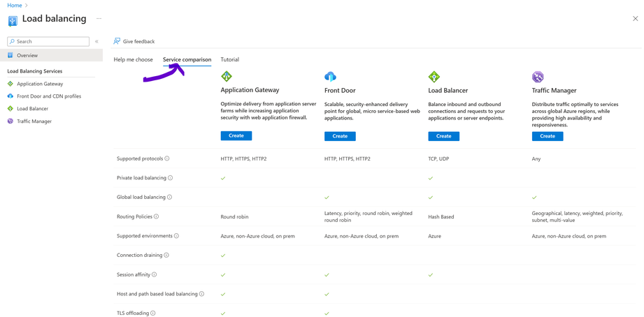The image size is (644, 317).
Task: Click into the sidebar Search field
Action: 48,41
